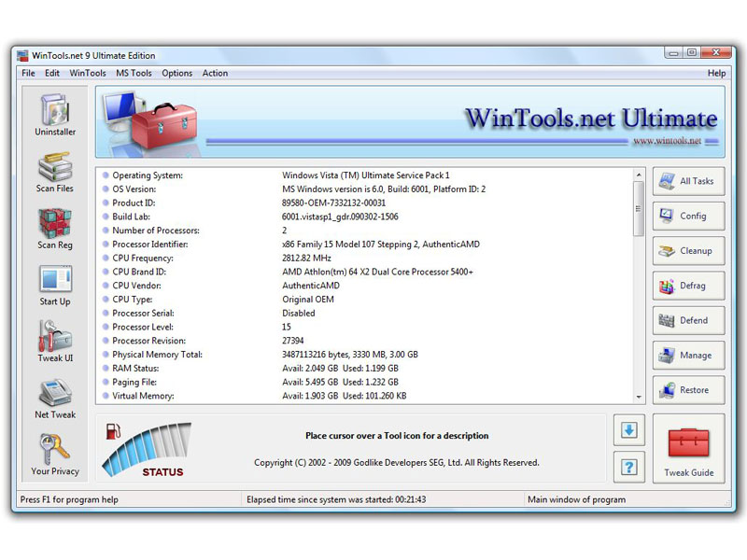Open the Options menu
Screen dimensions: 747x560
(x=176, y=73)
